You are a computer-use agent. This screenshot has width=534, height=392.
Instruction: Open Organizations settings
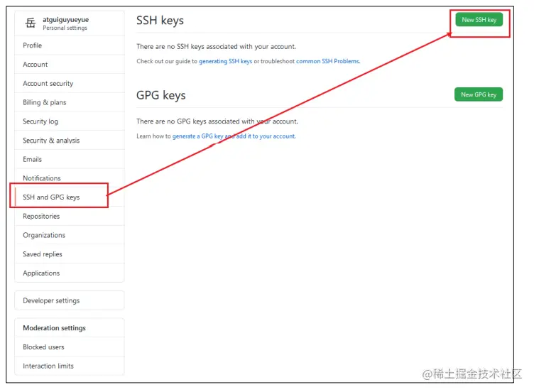tap(69, 235)
